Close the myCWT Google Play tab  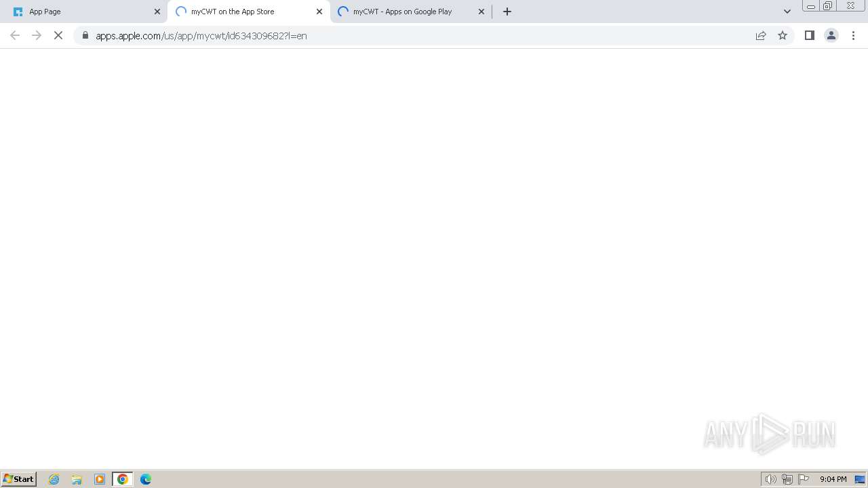(x=481, y=12)
